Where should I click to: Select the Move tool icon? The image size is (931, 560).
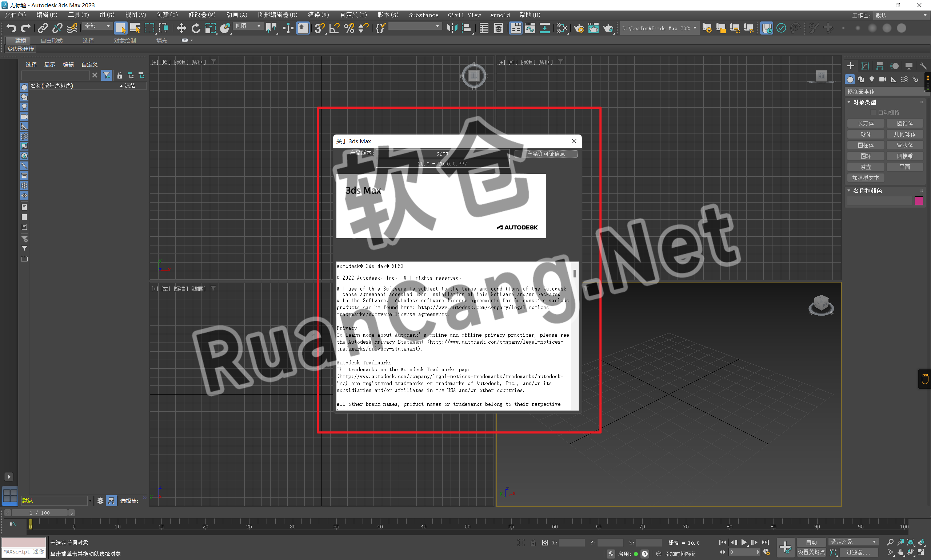[181, 28]
